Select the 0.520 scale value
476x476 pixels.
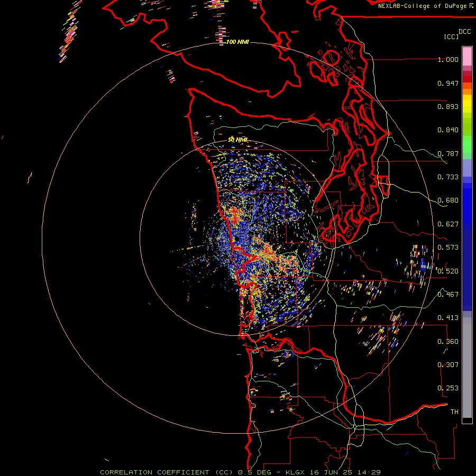pyautogui.click(x=448, y=271)
